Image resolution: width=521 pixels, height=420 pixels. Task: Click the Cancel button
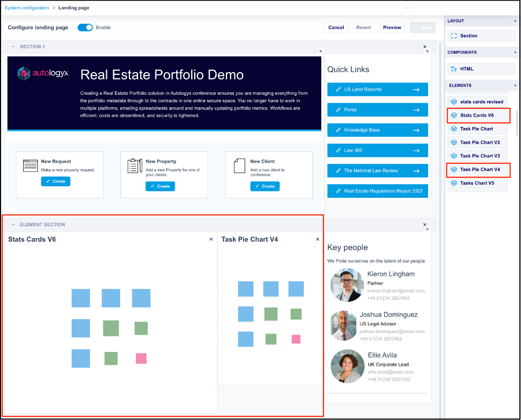[336, 28]
